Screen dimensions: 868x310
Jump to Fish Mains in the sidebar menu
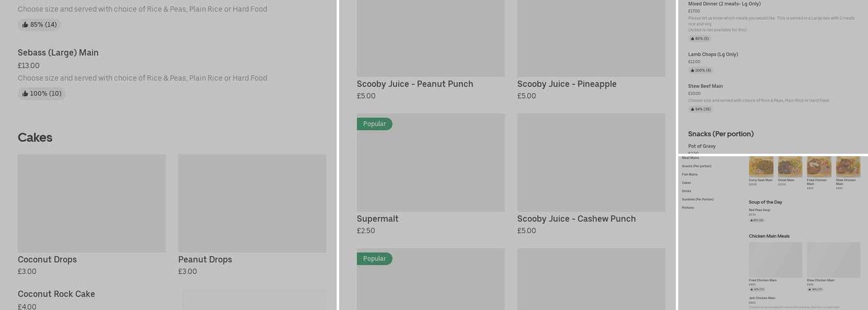click(x=689, y=174)
